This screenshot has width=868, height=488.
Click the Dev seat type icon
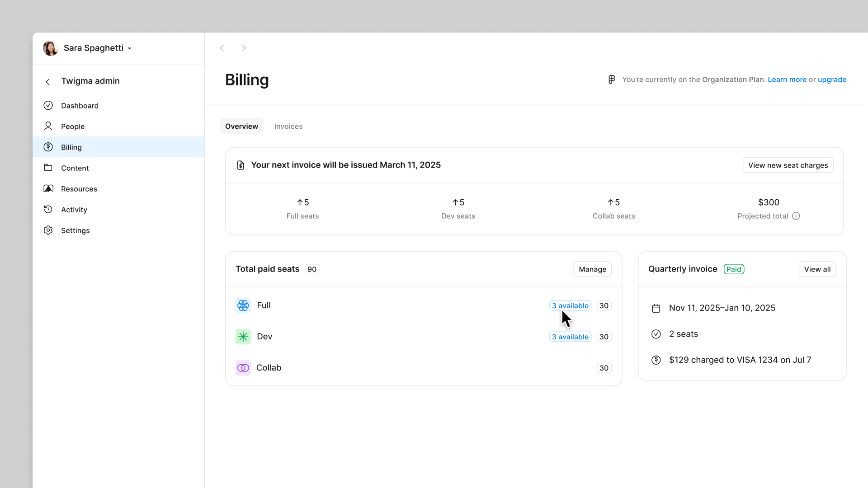pyautogui.click(x=243, y=336)
